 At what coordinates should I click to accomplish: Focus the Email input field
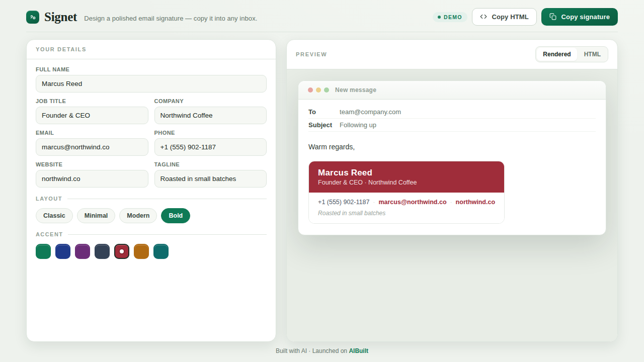point(92,147)
